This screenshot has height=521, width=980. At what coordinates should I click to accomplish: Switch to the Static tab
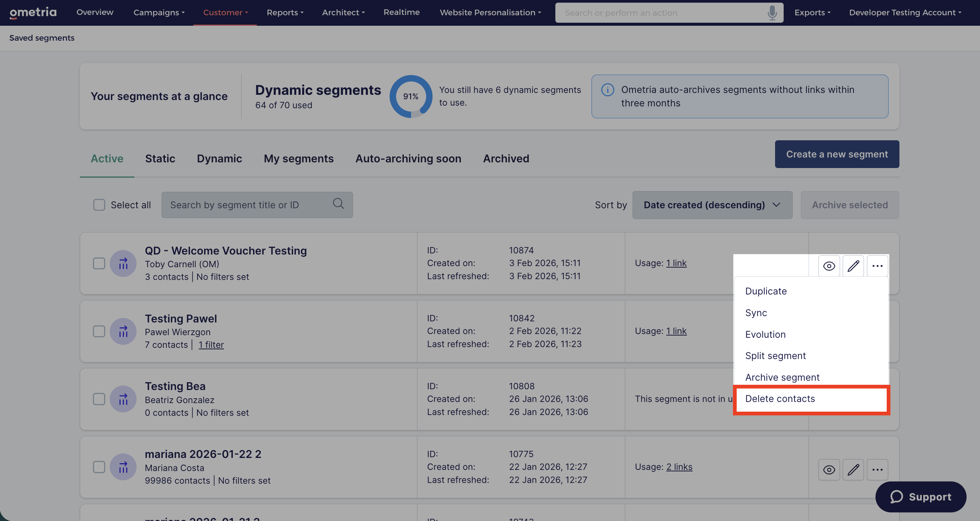point(160,158)
